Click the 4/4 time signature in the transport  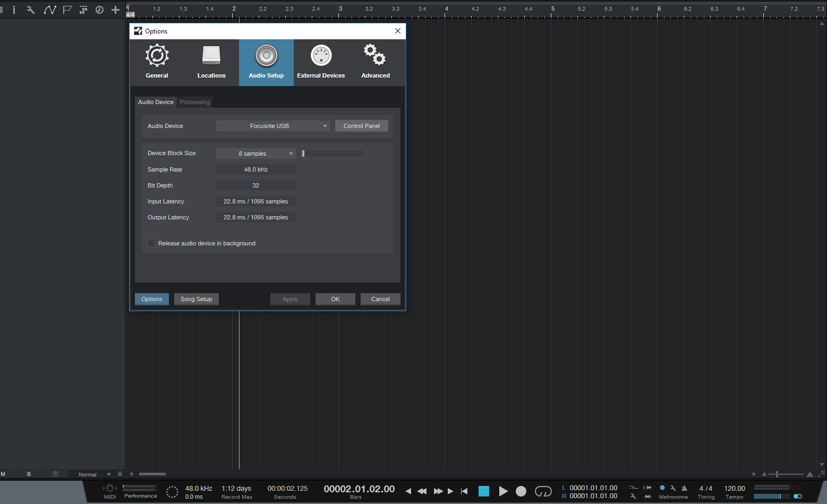click(x=706, y=488)
